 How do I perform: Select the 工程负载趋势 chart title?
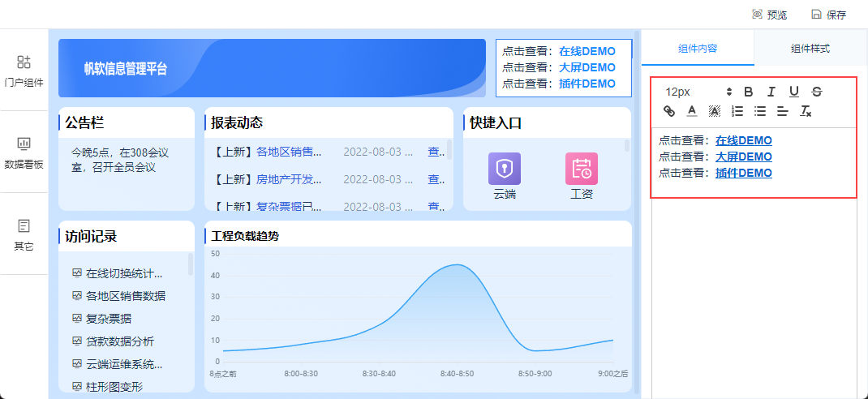pos(245,236)
